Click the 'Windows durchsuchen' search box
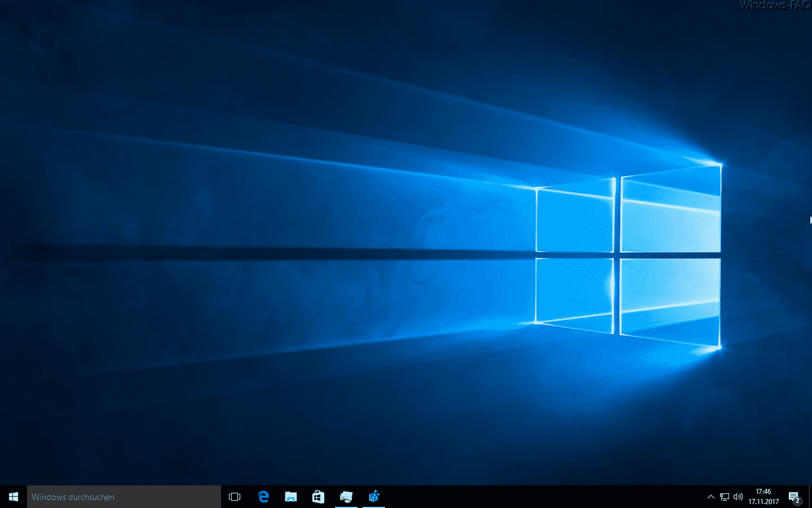Viewport: 812px width, 508px height. point(124,497)
